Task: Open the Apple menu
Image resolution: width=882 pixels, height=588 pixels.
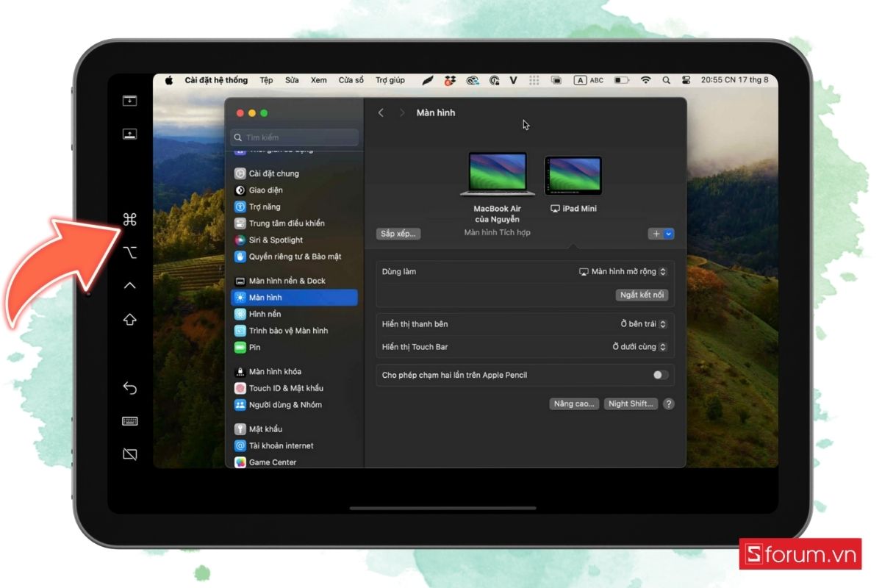Action: (168, 80)
